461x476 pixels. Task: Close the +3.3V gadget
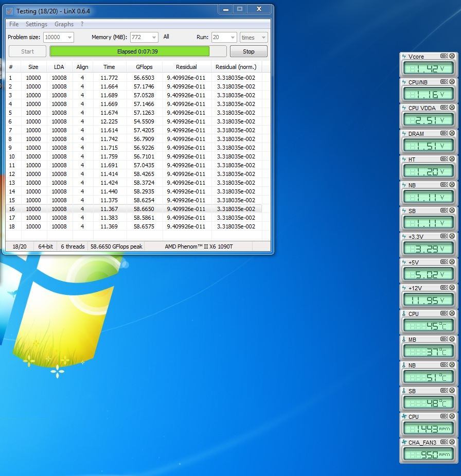[x=452, y=236]
